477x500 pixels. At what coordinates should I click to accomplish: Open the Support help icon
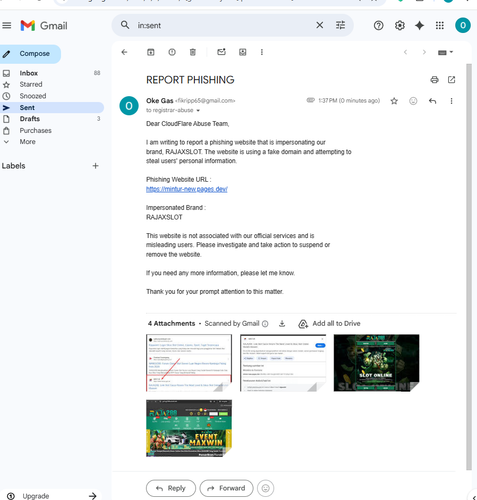tap(378, 25)
